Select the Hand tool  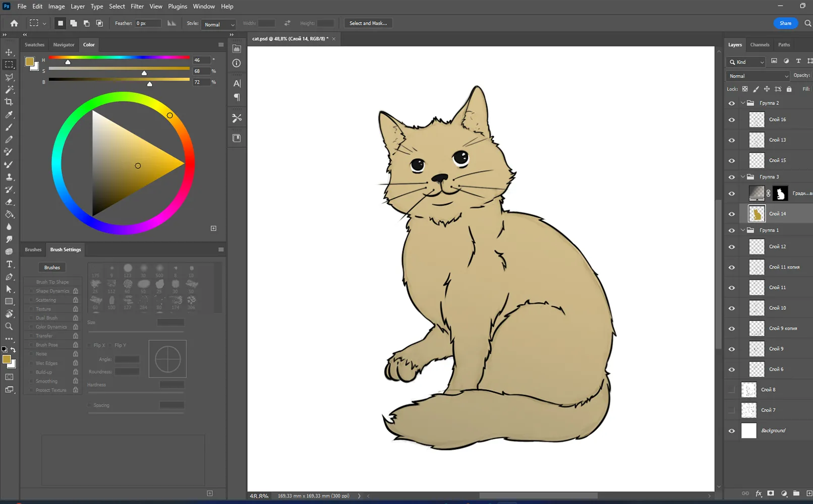(x=9, y=314)
